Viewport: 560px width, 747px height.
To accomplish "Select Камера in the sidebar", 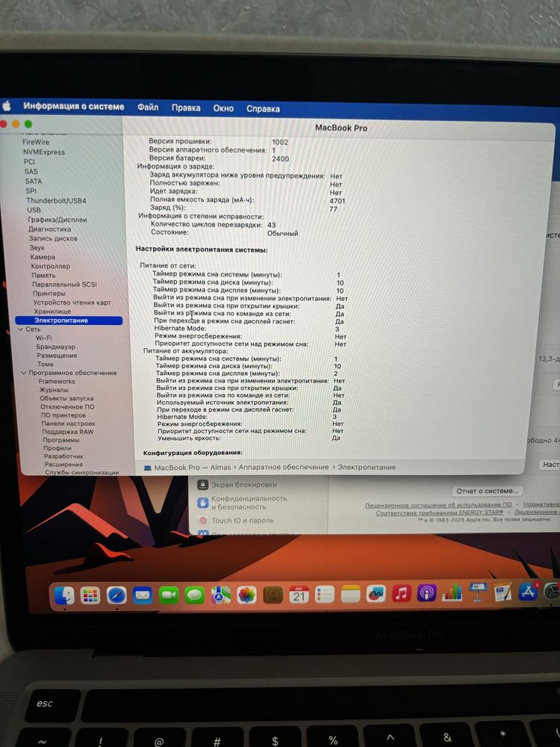I will (43, 257).
